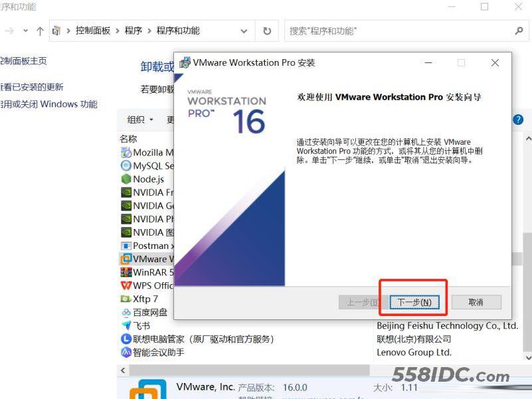Click the horizontal scrollbar thumb in the program list

(x=249, y=370)
